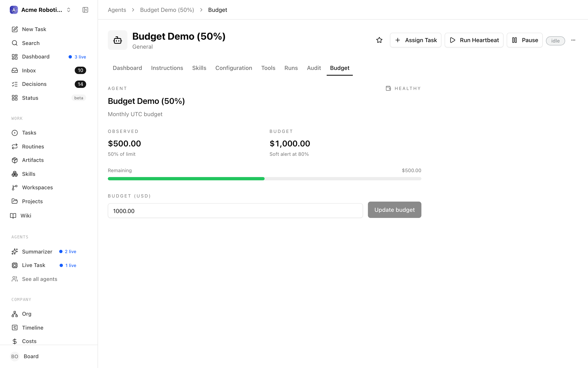Image resolution: width=588 pixels, height=368 pixels.
Task: Star the Budget Demo agent as favorite
Action: 379,40
